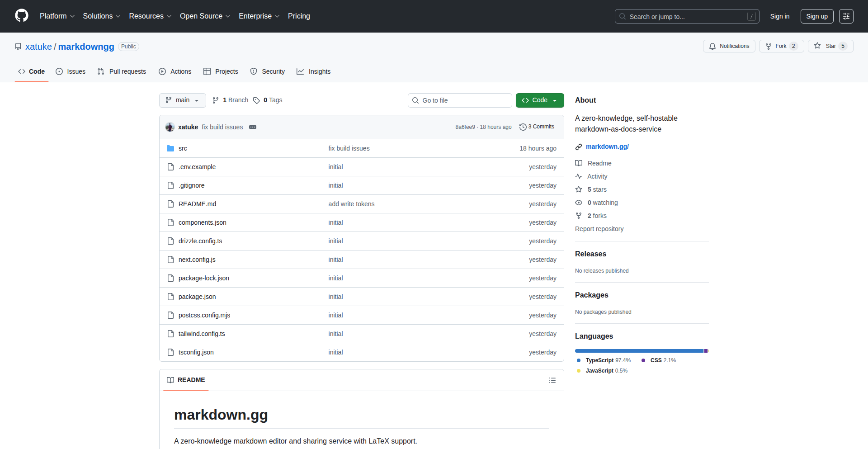Open the Pricing page
Image resolution: width=868 pixels, height=449 pixels.
(299, 16)
